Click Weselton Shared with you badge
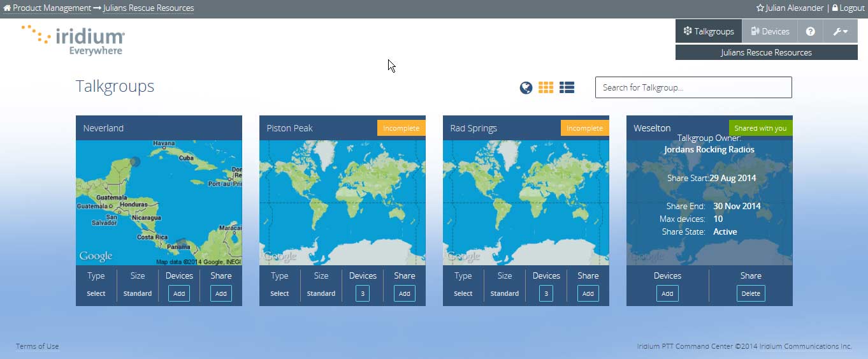 (x=761, y=128)
